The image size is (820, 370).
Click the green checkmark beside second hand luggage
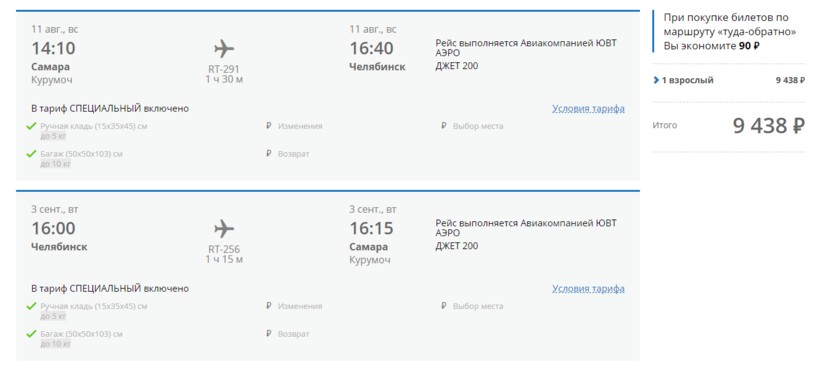[31, 306]
